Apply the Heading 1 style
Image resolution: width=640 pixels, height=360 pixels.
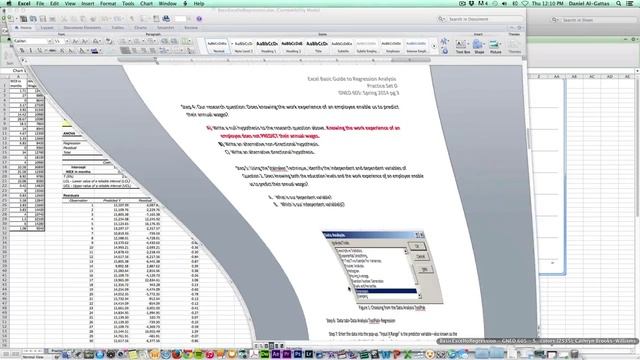(x=268, y=46)
